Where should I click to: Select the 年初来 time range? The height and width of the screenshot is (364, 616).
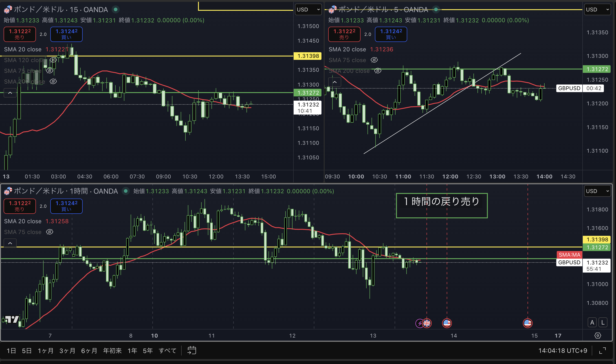point(112,351)
